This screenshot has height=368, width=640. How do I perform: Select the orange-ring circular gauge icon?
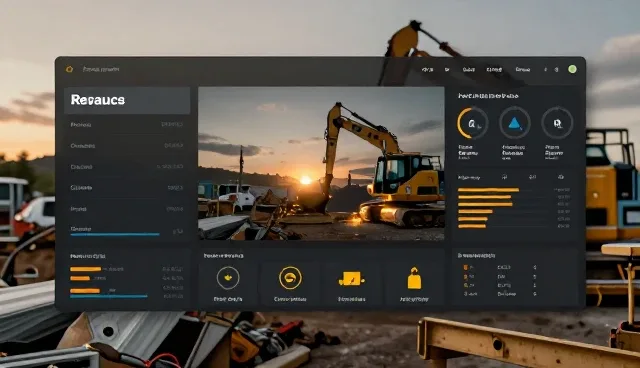tap(472, 123)
